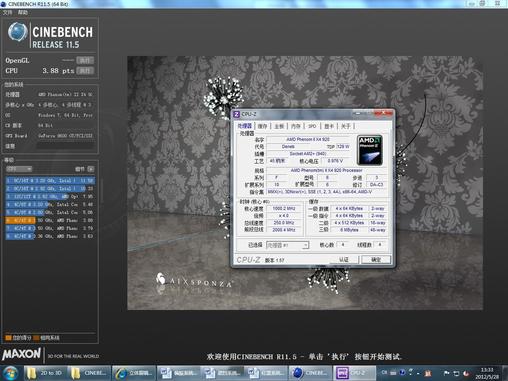Click the AMD Phenom II logo image
The height and width of the screenshot is (381, 508).
pyautogui.click(x=370, y=150)
